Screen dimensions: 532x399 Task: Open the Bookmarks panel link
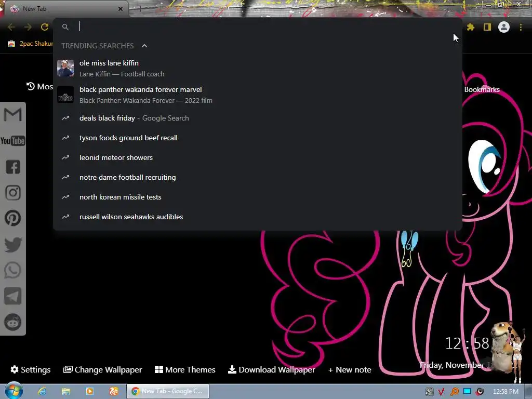coord(482,89)
